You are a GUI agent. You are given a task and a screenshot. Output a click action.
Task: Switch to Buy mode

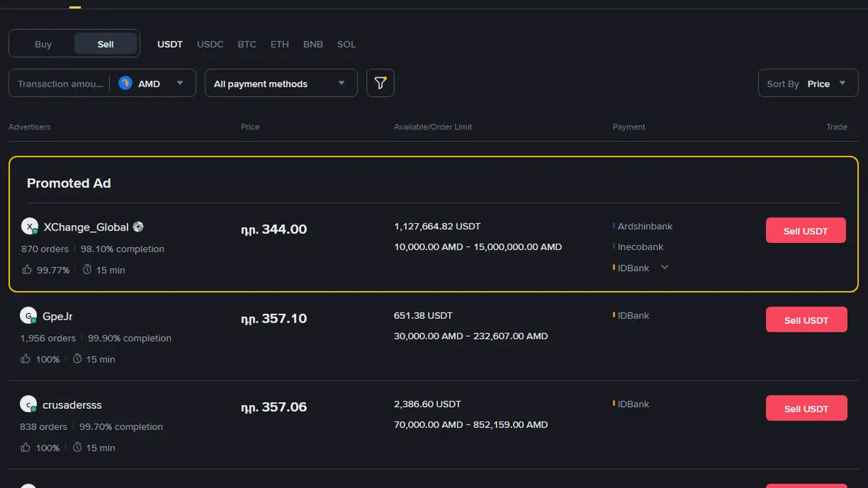(43, 44)
